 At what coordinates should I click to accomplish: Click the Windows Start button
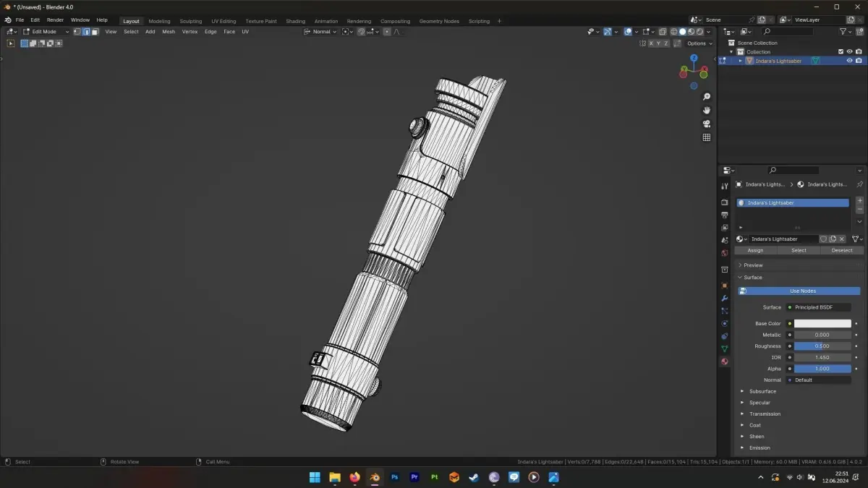coord(315,477)
